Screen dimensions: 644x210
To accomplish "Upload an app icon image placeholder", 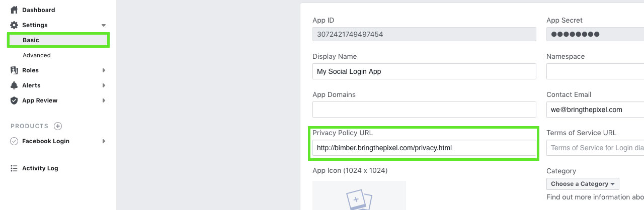I will [359, 195].
